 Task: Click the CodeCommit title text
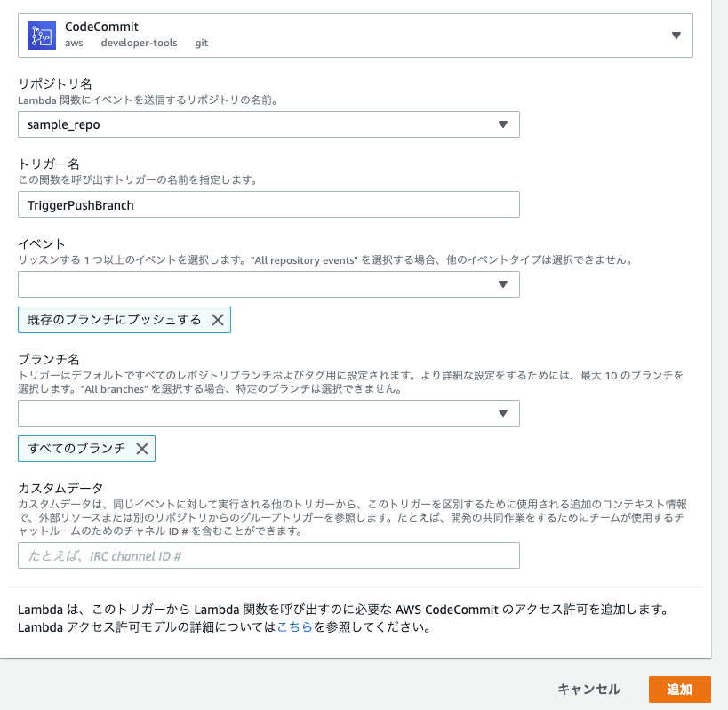click(x=101, y=27)
